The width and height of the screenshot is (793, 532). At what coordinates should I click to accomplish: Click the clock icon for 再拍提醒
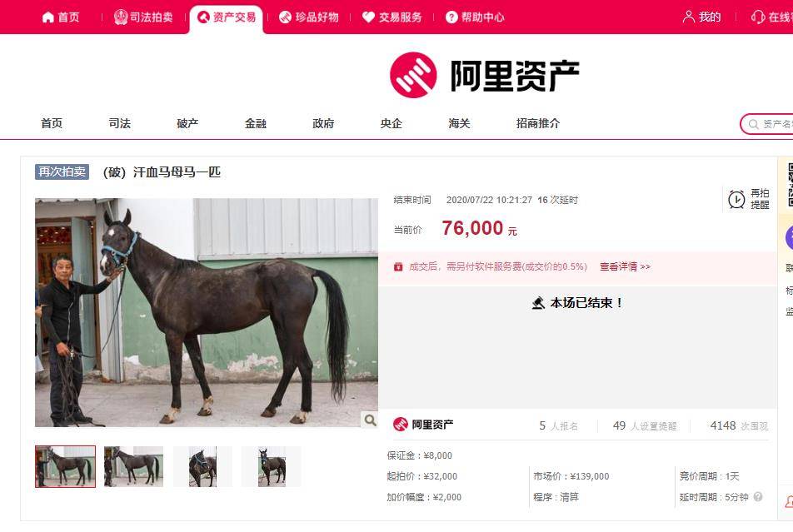tap(736, 199)
